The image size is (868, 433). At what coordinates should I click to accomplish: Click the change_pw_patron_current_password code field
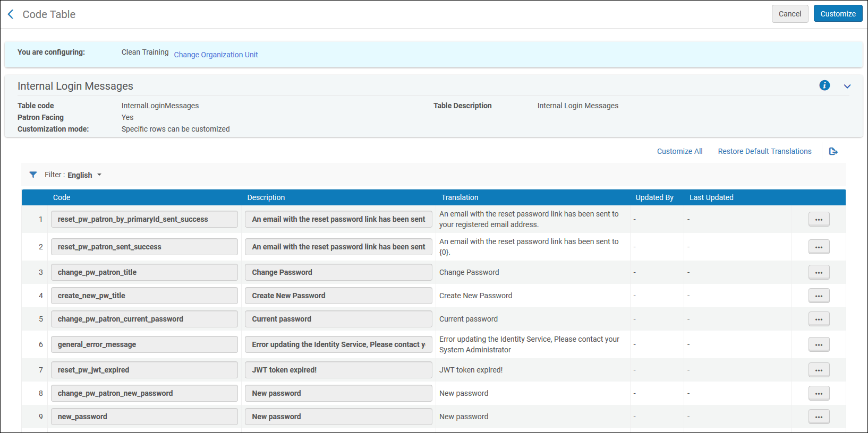144,319
